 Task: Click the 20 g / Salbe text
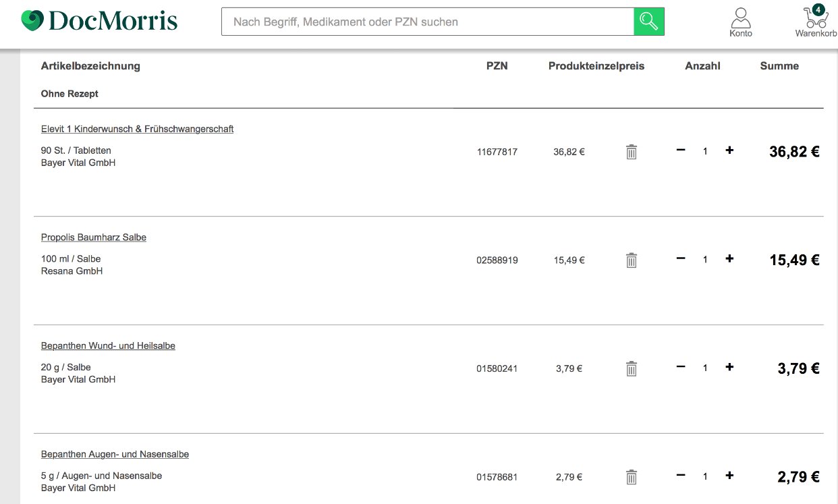pyautogui.click(x=66, y=368)
